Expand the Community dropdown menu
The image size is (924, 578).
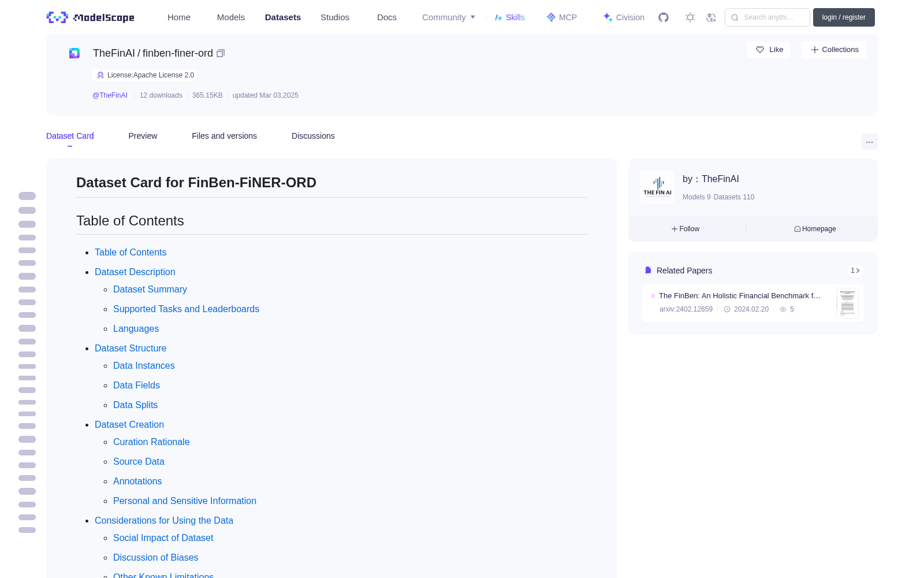[x=449, y=17]
